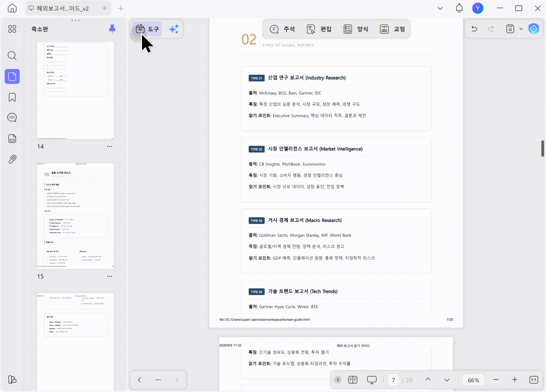Open the notifications bell

pos(459,8)
